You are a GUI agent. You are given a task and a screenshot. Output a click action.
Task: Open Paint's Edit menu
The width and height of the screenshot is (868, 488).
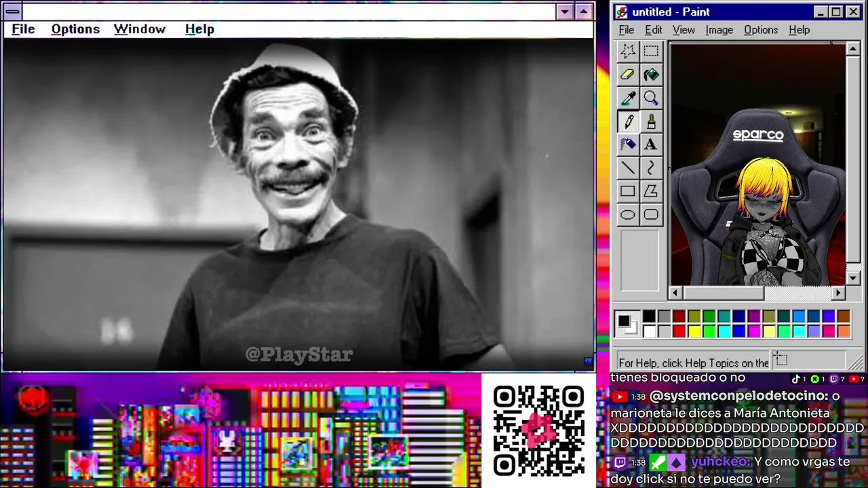(x=654, y=30)
